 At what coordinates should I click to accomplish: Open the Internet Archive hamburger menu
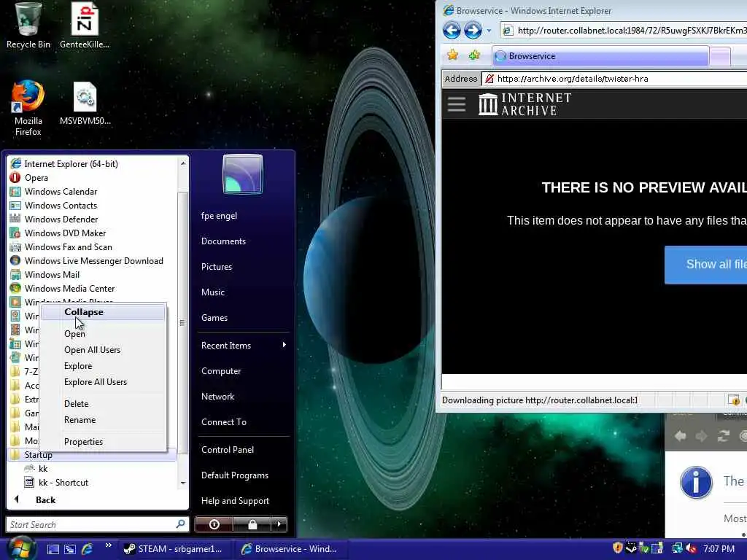click(x=457, y=104)
